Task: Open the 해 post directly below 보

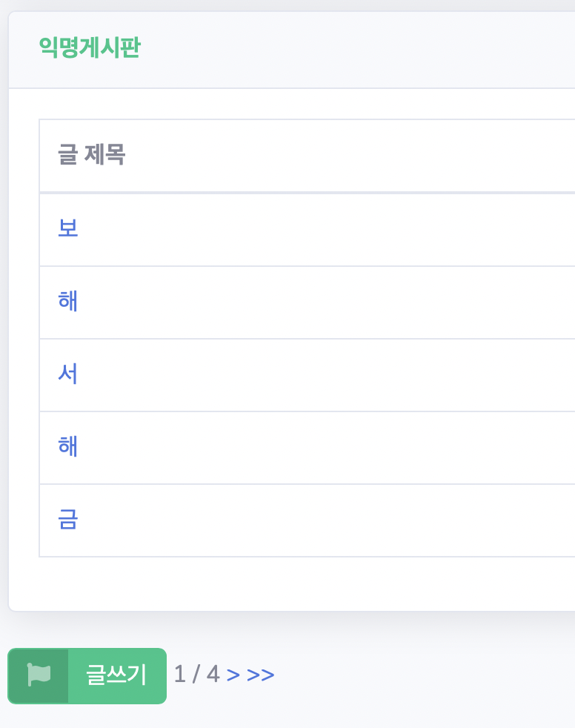Action: coord(67,301)
